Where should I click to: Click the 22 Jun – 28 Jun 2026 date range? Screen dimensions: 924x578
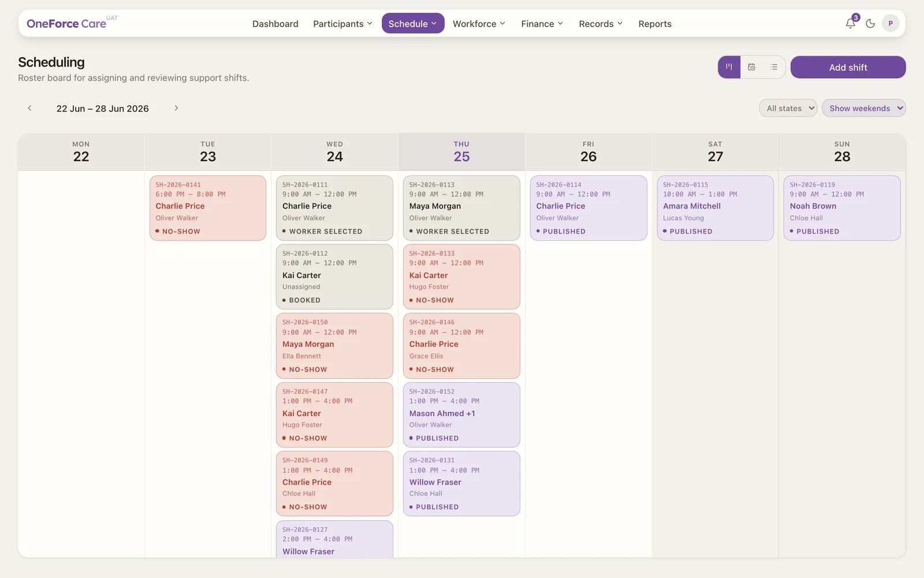(103, 109)
